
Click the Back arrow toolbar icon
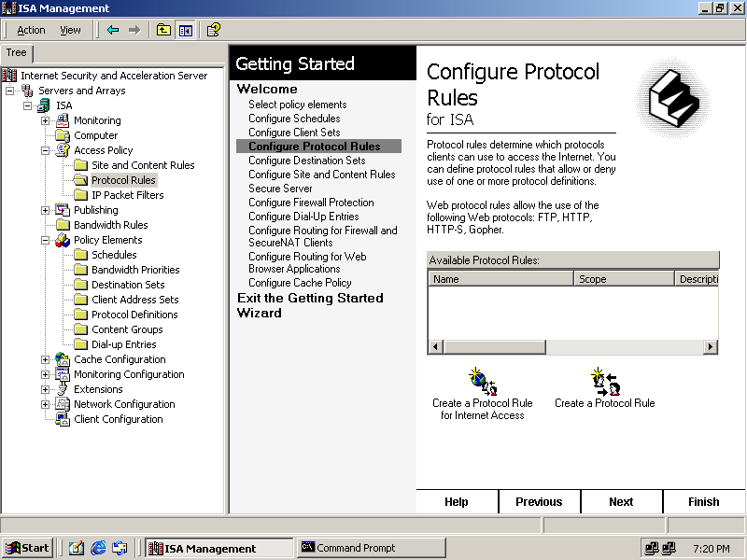pyautogui.click(x=113, y=30)
